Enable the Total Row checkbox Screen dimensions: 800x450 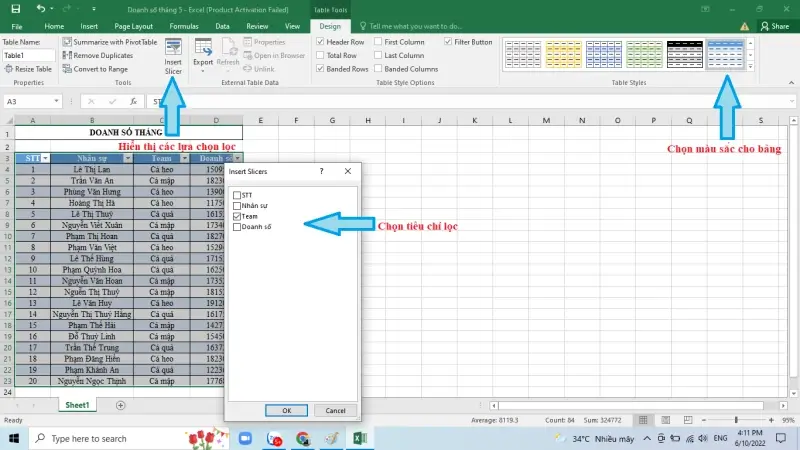320,56
